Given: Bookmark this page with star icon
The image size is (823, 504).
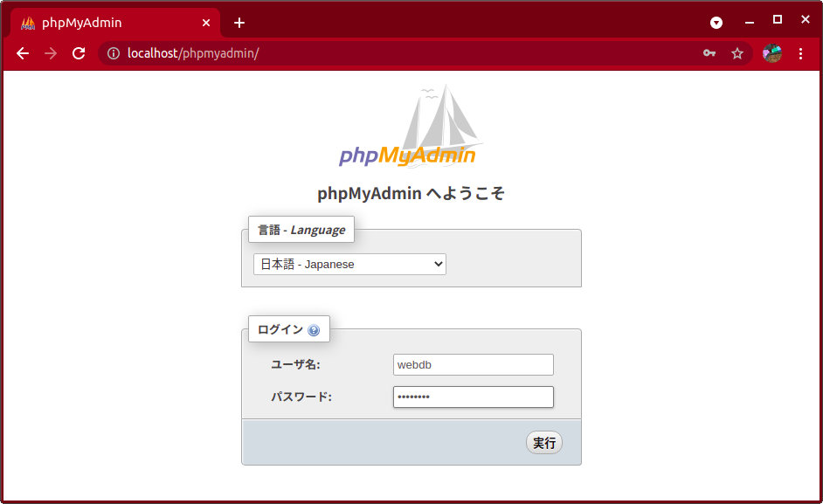Looking at the screenshot, I should coord(737,53).
